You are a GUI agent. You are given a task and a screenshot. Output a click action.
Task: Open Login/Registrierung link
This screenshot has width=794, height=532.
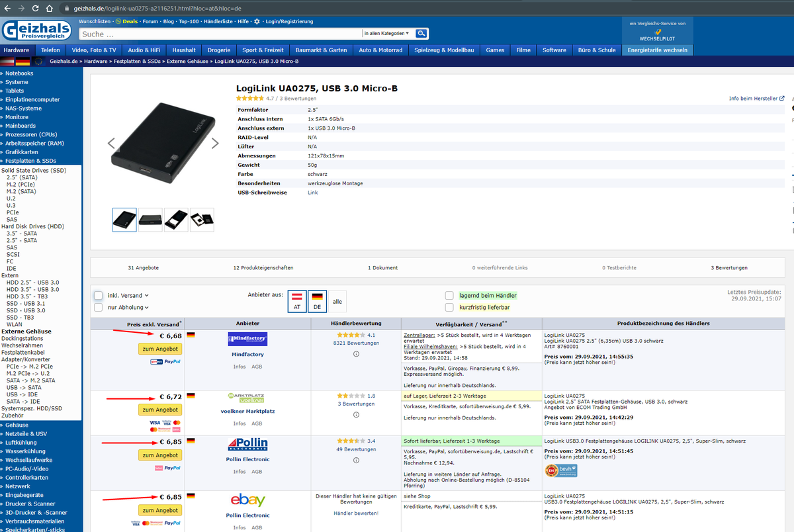[x=289, y=21]
